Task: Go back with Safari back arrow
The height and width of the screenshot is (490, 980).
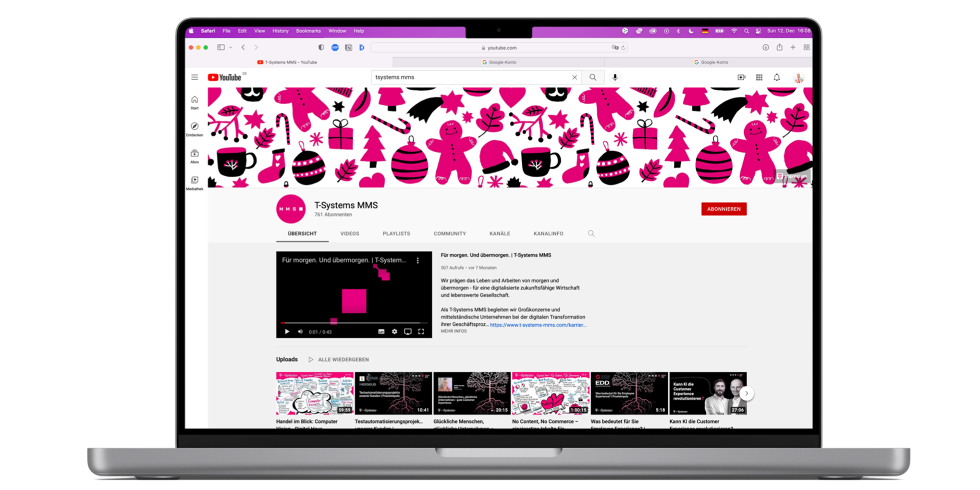Action: 243,47
